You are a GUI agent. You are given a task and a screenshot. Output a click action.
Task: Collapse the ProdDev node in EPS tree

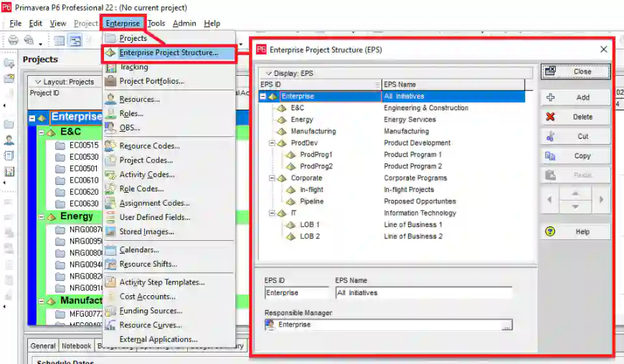(273, 143)
